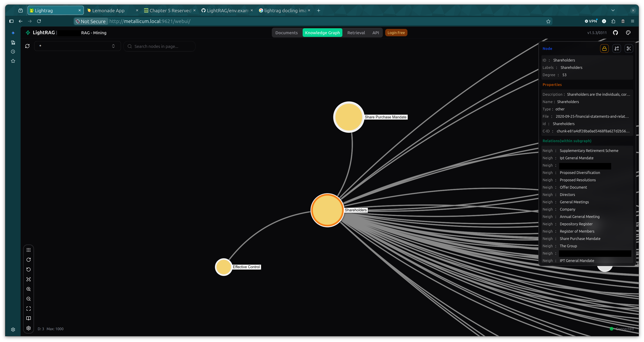The height and width of the screenshot is (342, 644).
Task: Open browser sidebar history clock icon
Action: click(13, 52)
